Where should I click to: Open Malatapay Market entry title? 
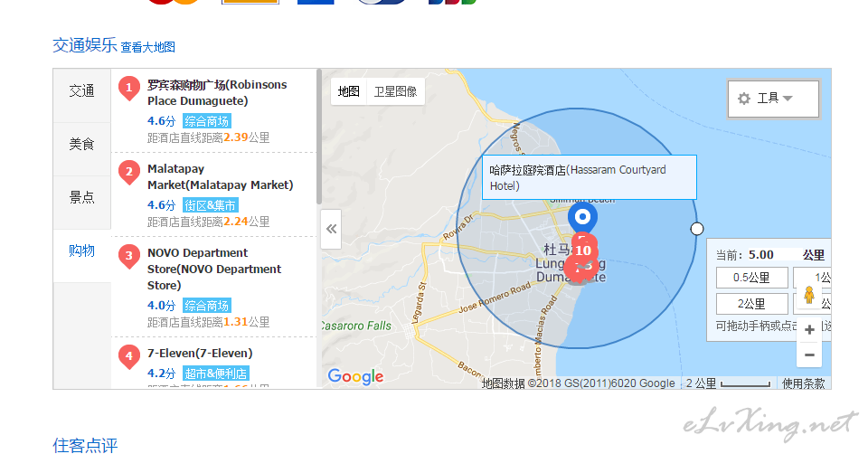tap(221, 177)
